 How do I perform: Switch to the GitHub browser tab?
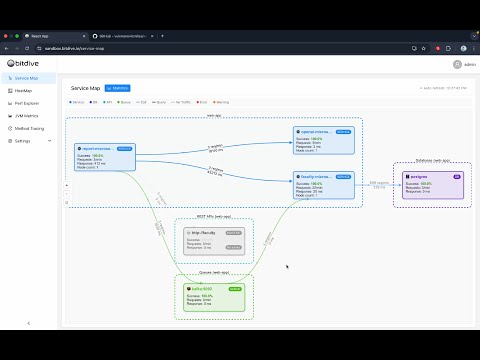[x=123, y=36]
